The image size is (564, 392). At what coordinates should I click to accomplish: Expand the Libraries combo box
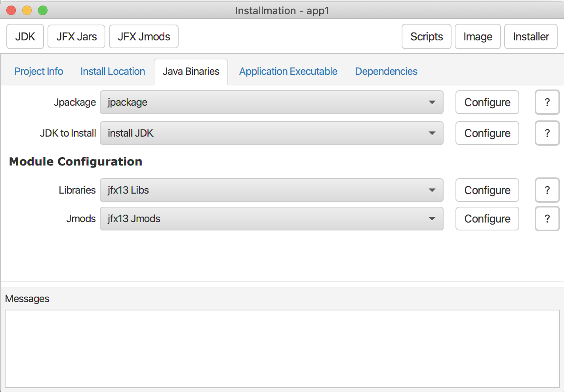[x=271, y=190]
